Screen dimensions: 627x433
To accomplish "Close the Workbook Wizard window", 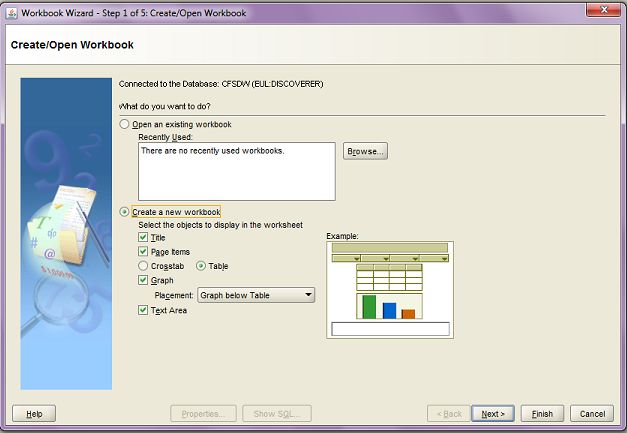I will [x=603, y=10].
